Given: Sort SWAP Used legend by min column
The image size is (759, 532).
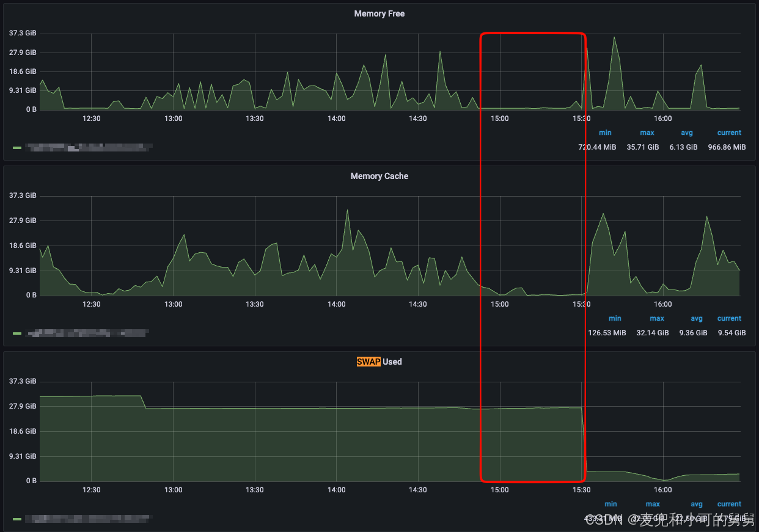Looking at the screenshot, I should pos(610,504).
